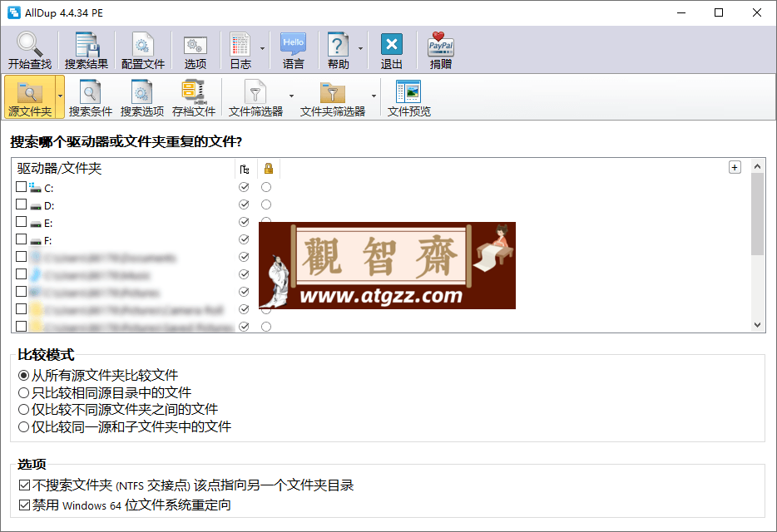Open the 文件夹筛选器 tab
The width and height of the screenshot is (777, 532).
(x=333, y=97)
